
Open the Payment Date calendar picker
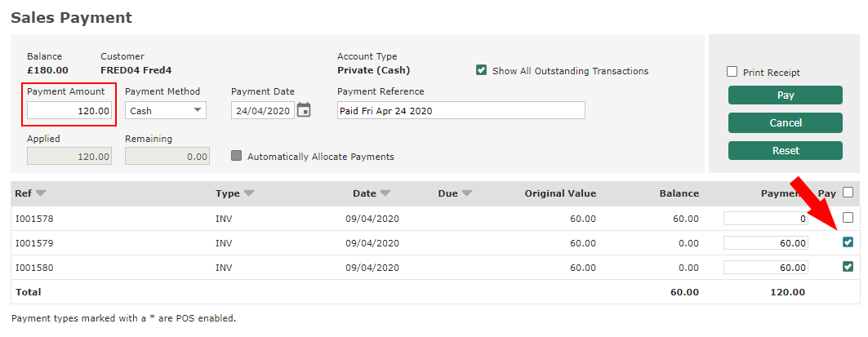point(304,110)
